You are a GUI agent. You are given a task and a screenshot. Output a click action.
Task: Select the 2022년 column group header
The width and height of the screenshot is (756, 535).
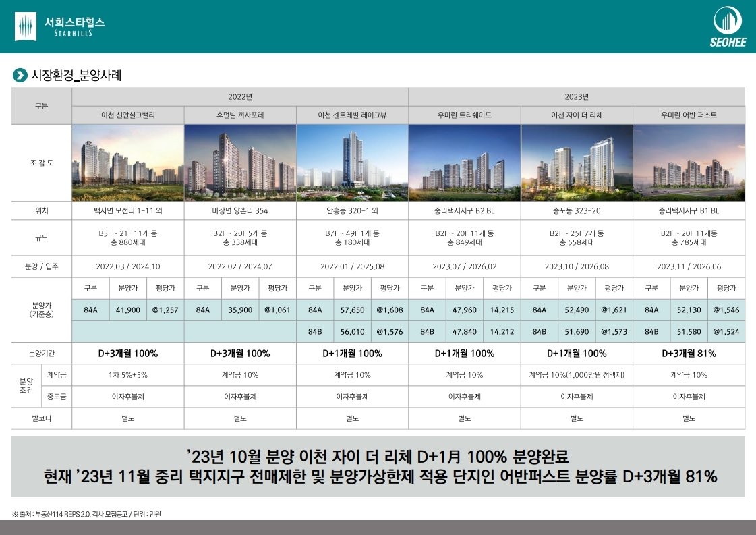[x=240, y=97]
